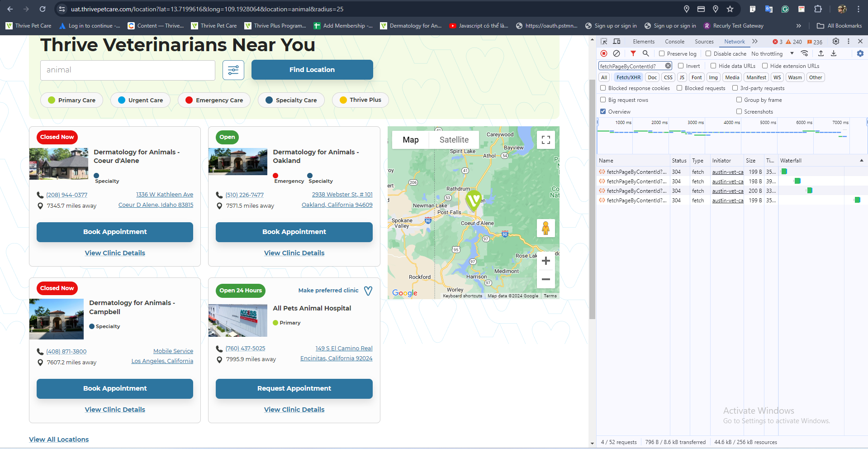Click the Thrive clinic marker on the map
868x449 pixels.
474,201
